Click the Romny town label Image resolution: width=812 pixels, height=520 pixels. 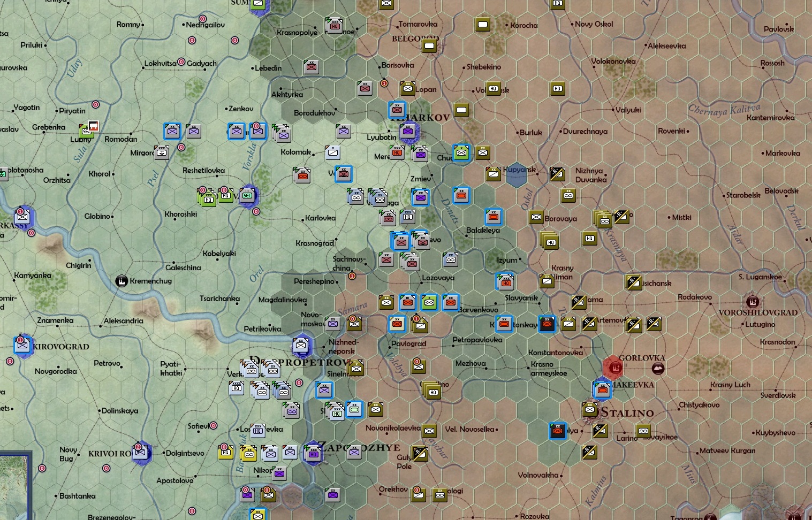click(x=128, y=25)
